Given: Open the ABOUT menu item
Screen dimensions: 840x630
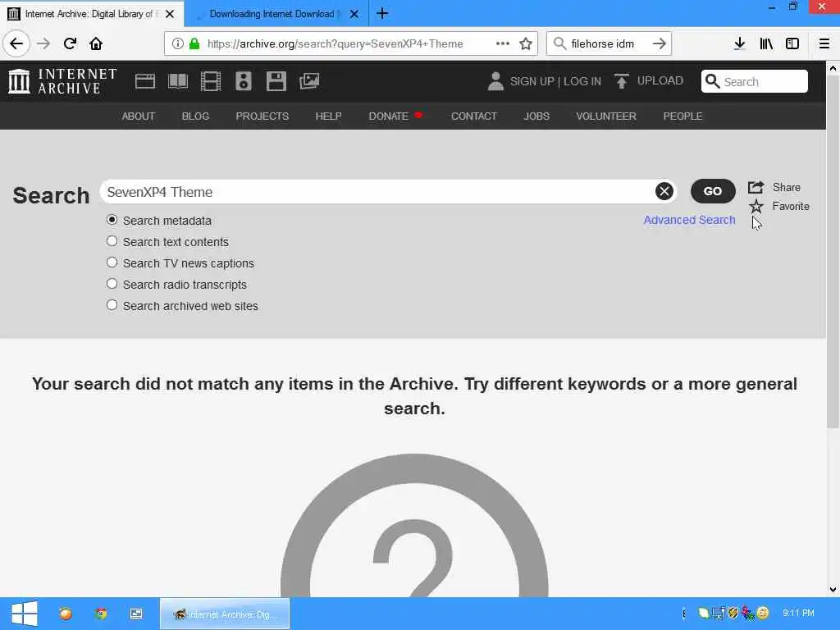Looking at the screenshot, I should 138,116.
